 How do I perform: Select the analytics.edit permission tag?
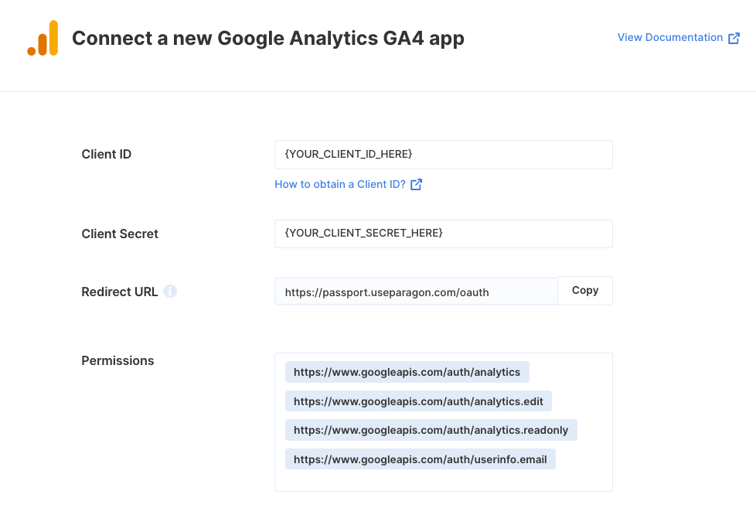click(x=418, y=401)
